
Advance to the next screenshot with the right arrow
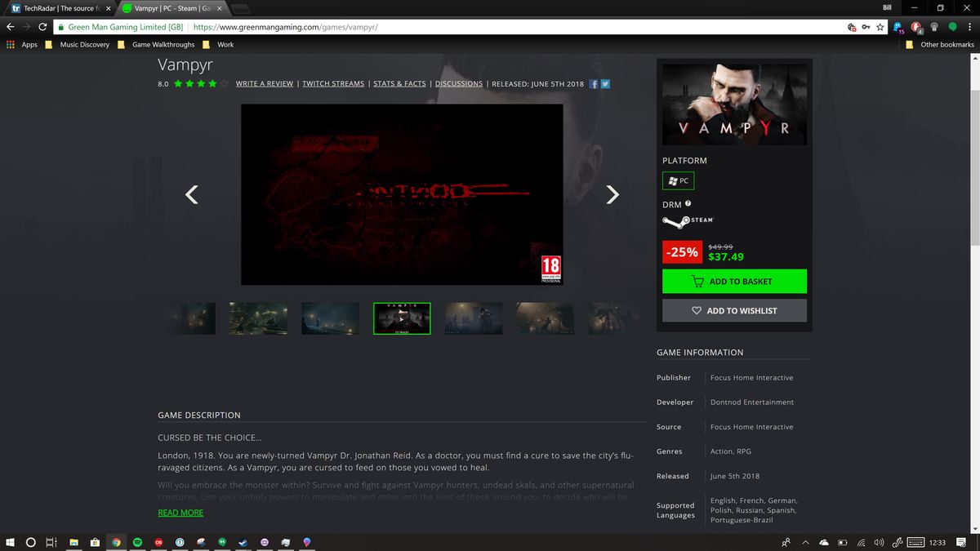pos(612,195)
